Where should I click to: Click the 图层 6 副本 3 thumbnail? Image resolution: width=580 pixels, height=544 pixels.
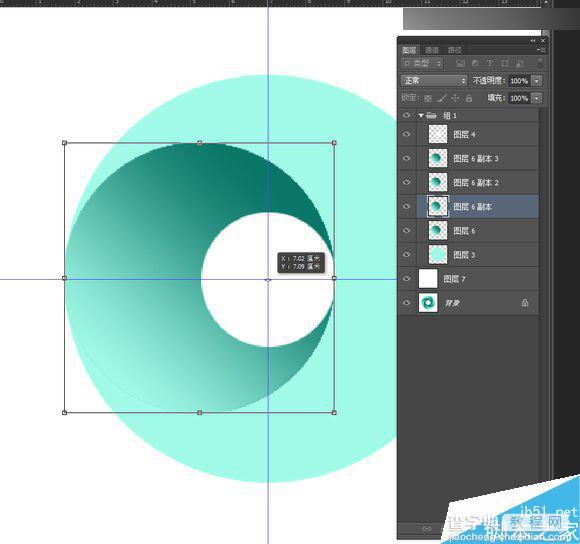(438, 158)
